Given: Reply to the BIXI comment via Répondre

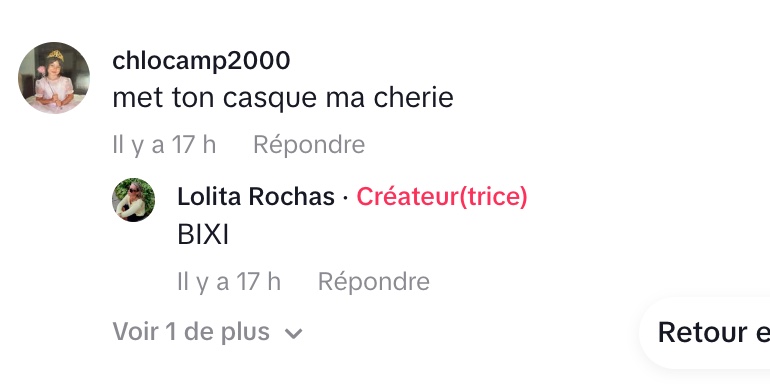Looking at the screenshot, I should point(374,282).
